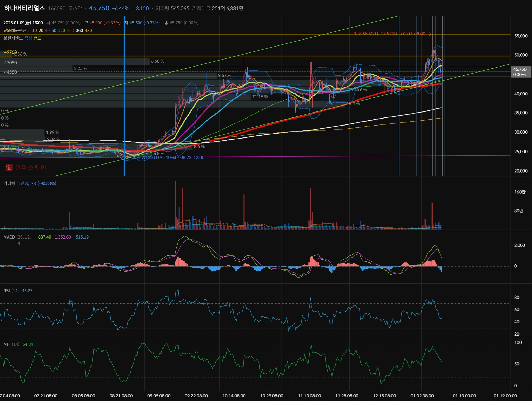Click the 밴드 Bollinger band label
Image resolution: width=532 pixels, height=401 pixels.
pos(37,38)
